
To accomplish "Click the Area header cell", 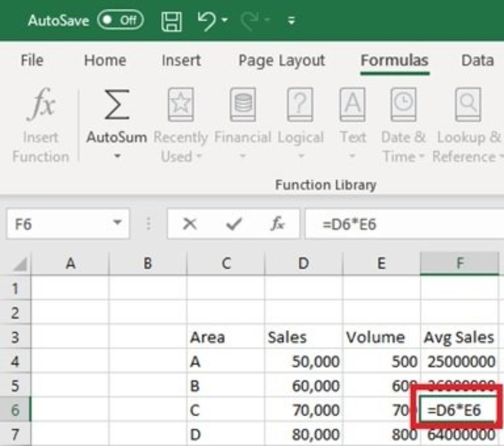I will tap(226, 337).
